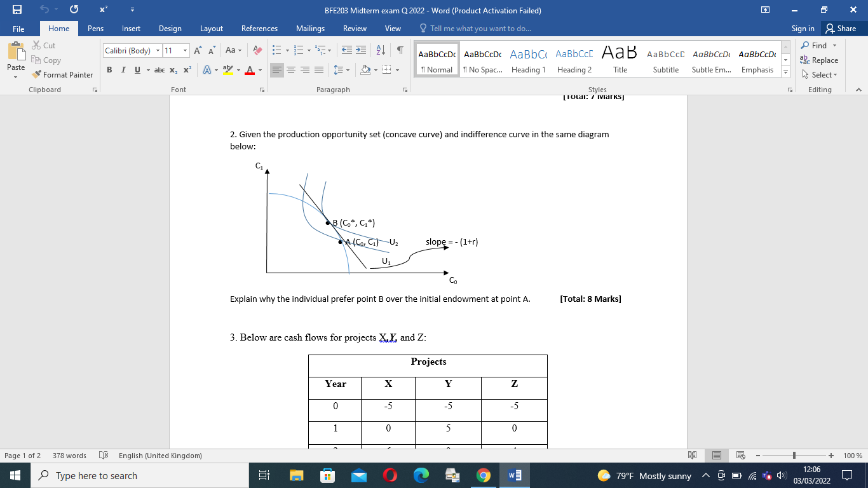Screen dimensions: 868x488
Task: Open the Borders dropdown arrow
Action: [398, 70]
